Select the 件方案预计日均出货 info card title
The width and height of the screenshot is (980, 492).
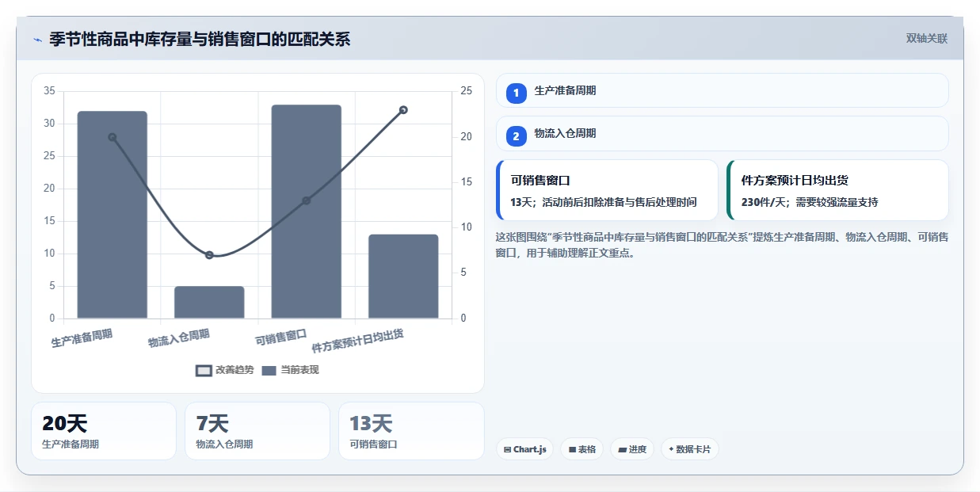tap(795, 181)
